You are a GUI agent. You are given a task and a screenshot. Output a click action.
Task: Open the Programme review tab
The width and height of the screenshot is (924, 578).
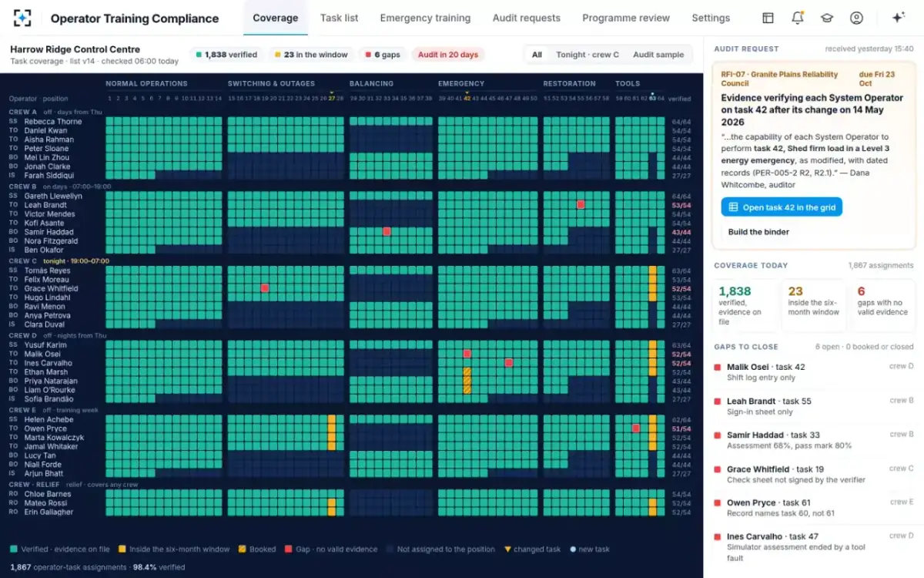626,18
